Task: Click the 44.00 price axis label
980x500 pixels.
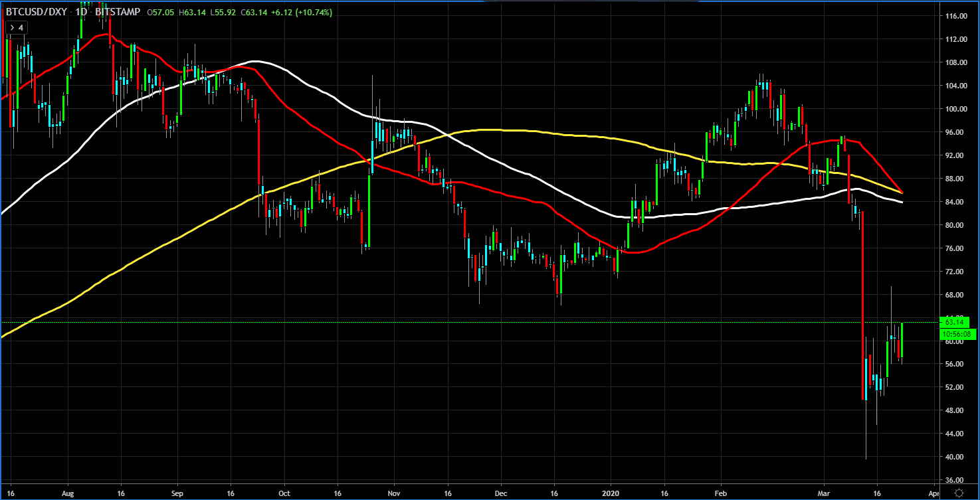Action: pyautogui.click(x=955, y=434)
